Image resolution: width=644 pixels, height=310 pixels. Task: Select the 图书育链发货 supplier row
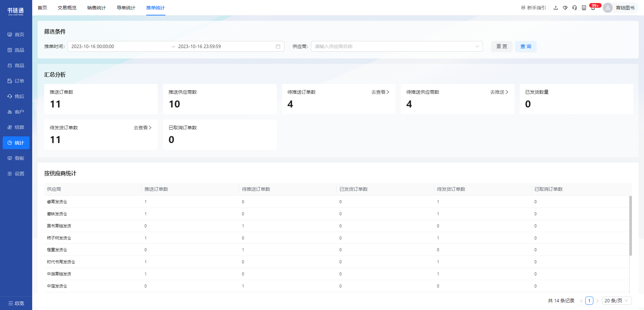(x=337, y=226)
